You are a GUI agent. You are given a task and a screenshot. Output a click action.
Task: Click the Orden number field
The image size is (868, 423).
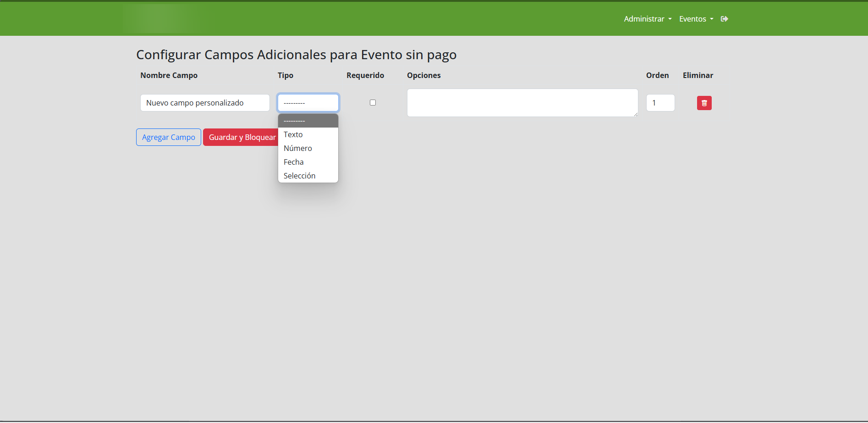(x=660, y=103)
